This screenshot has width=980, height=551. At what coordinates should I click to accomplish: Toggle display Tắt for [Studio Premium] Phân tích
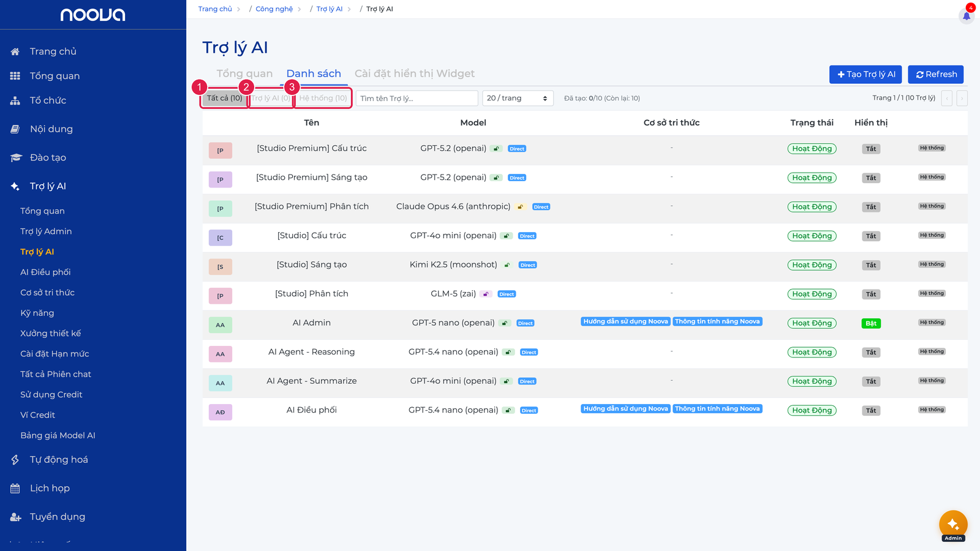pos(871,207)
